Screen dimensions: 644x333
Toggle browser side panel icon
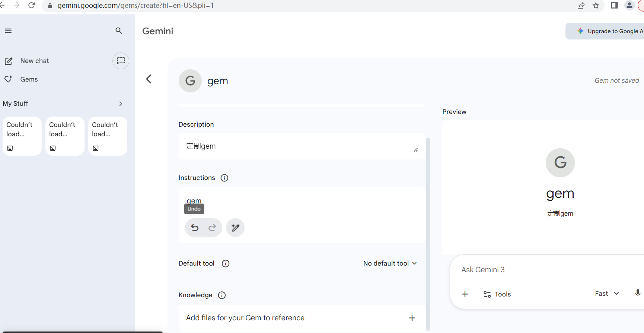click(615, 5)
